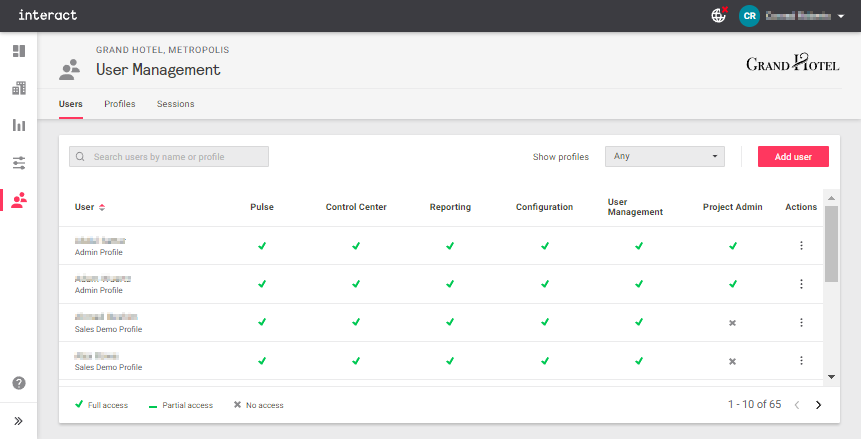Open actions menu for third user row

(x=801, y=322)
